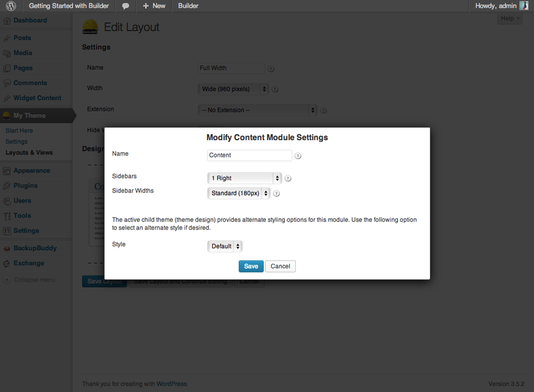Click the Settings sliders icon in sidebar
534x392 pixels.
(x=7, y=231)
